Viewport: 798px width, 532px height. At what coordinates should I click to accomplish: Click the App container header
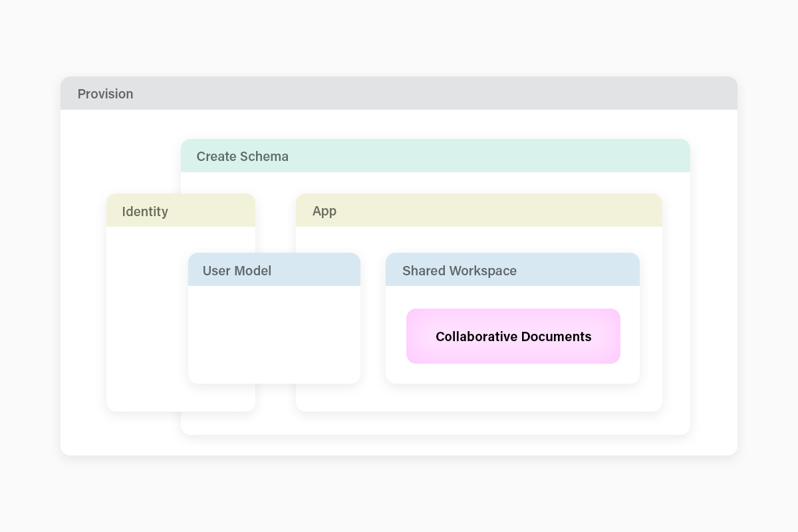(x=479, y=210)
